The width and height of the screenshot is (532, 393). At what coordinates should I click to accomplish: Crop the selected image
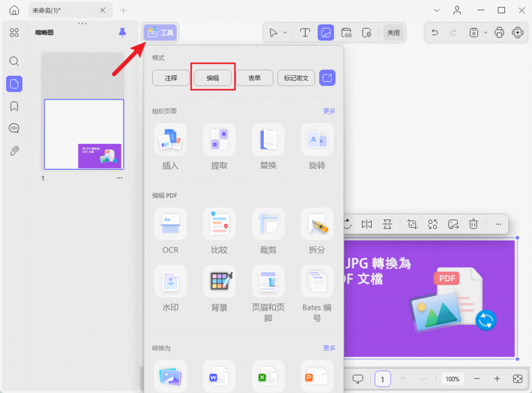coord(412,224)
